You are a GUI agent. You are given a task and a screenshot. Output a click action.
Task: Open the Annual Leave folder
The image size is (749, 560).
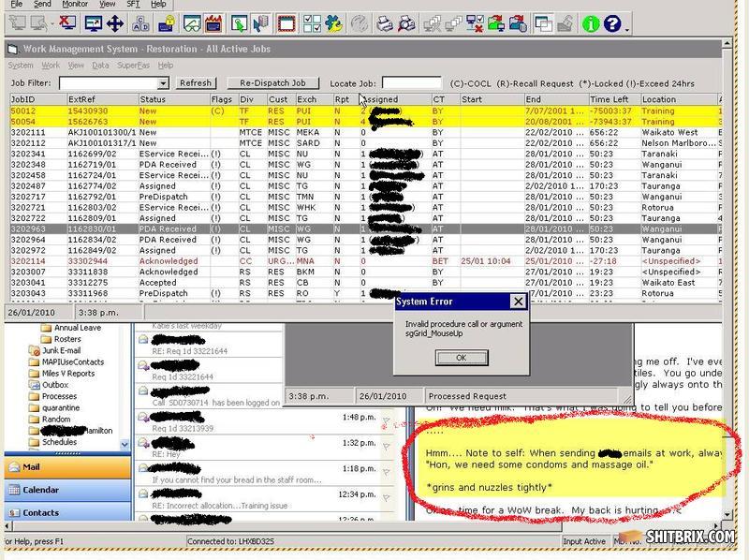[x=71, y=328]
